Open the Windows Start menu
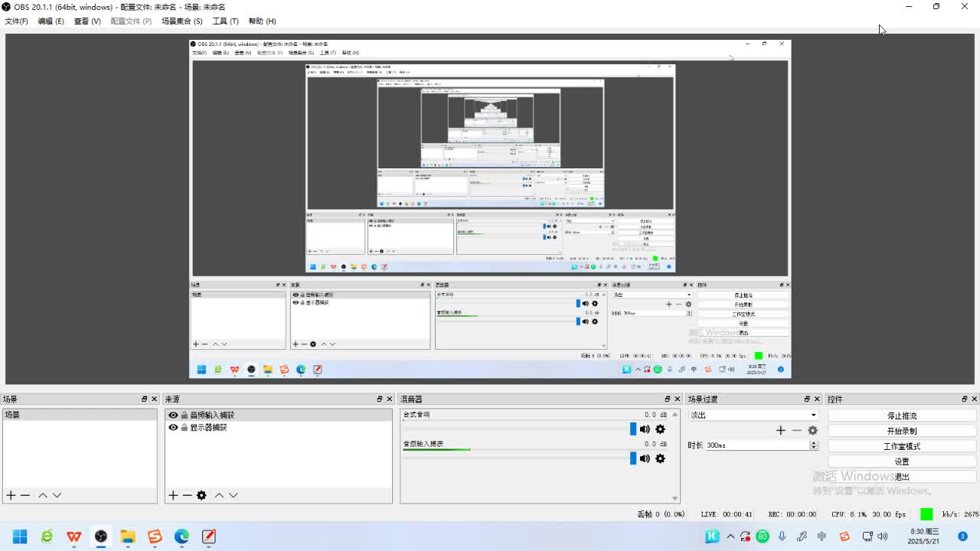980x551 pixels. coord(20,536)
